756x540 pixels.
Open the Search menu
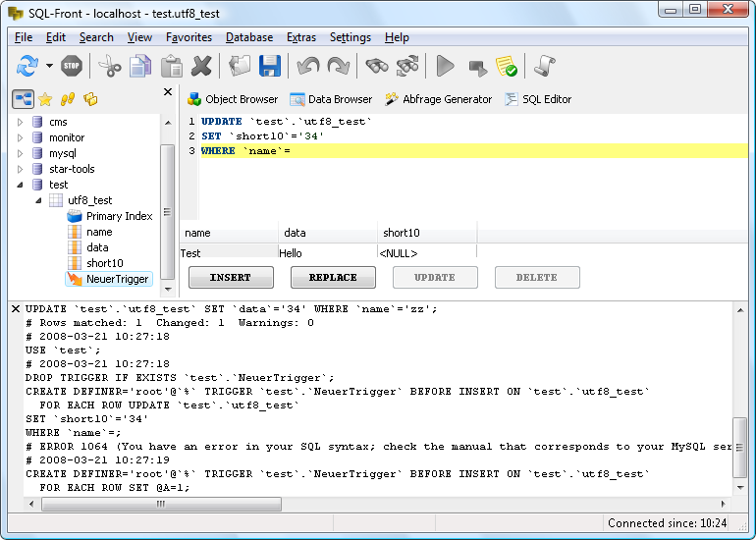(96, 37)
